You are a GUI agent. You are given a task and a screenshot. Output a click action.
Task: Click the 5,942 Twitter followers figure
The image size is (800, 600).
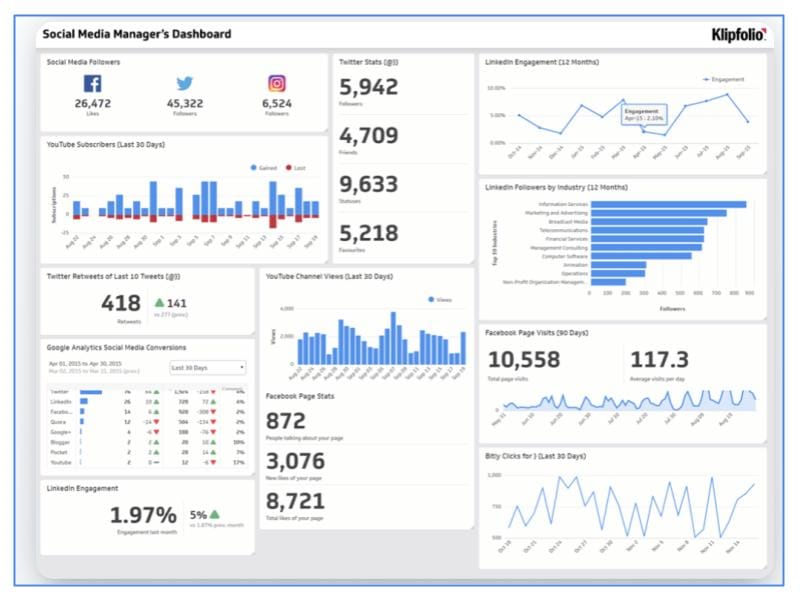coord(368,88)
